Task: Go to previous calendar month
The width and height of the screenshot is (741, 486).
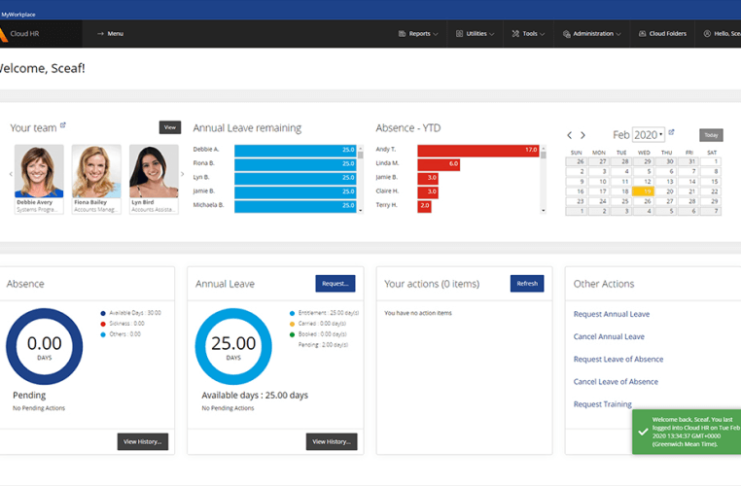Action: point(569,135)
